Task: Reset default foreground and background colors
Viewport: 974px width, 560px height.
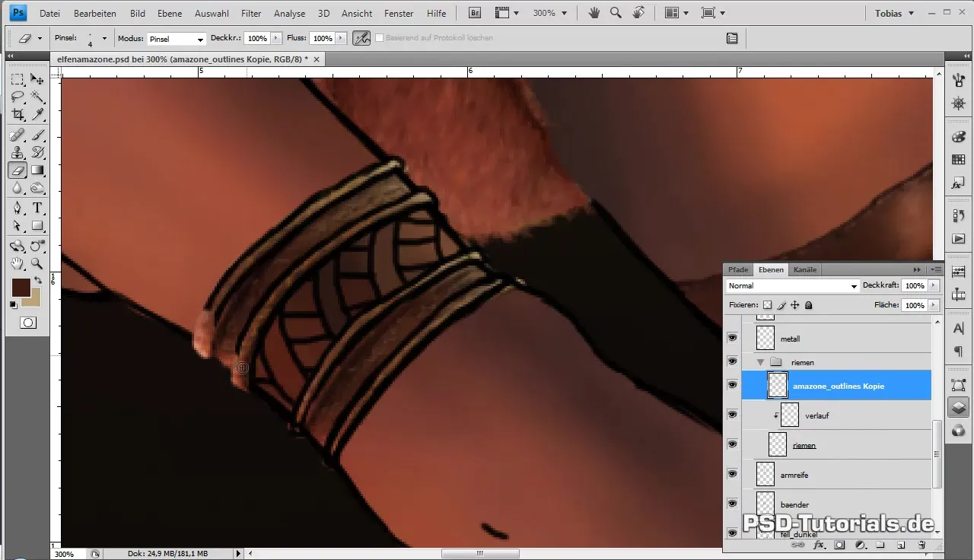Action: click(14, 305)
